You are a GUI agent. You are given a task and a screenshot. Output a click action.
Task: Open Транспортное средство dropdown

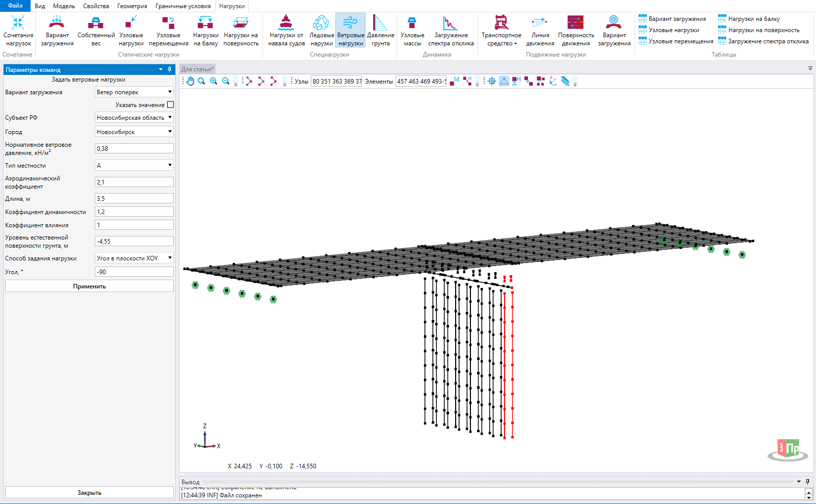[502, 31]
